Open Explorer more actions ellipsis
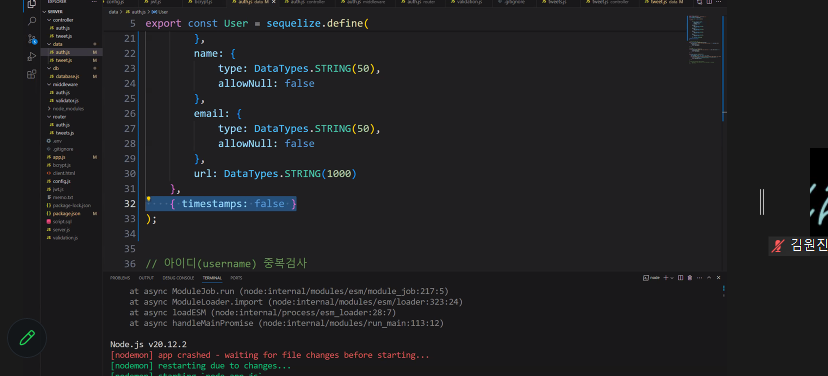The image size is (828, 376). tap(95, 2)
